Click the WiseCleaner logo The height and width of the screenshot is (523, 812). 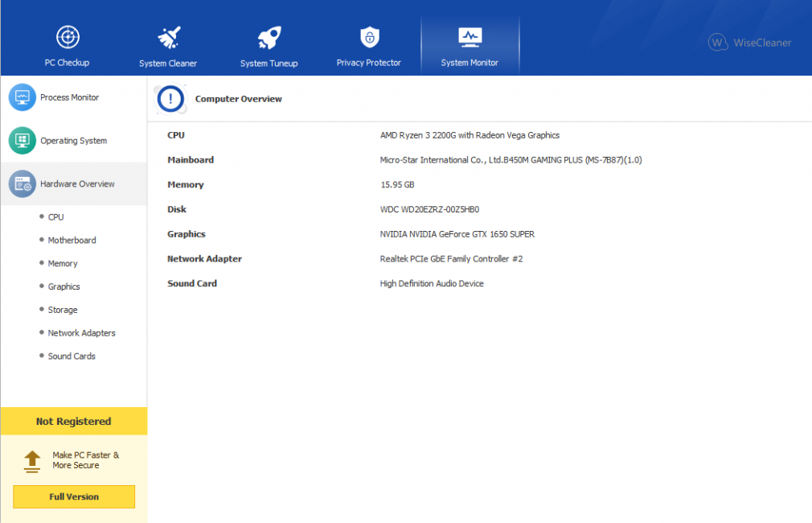click(x=749, y=43)
